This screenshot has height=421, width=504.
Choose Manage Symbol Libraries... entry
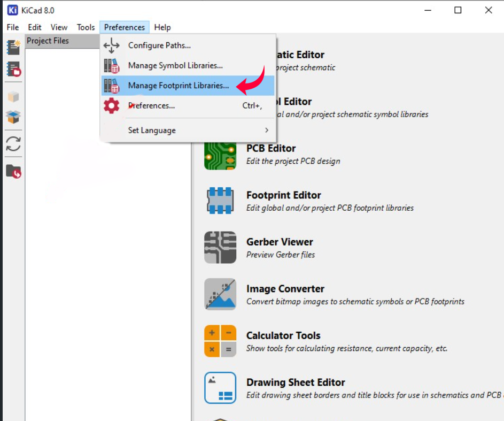[188, 66]
